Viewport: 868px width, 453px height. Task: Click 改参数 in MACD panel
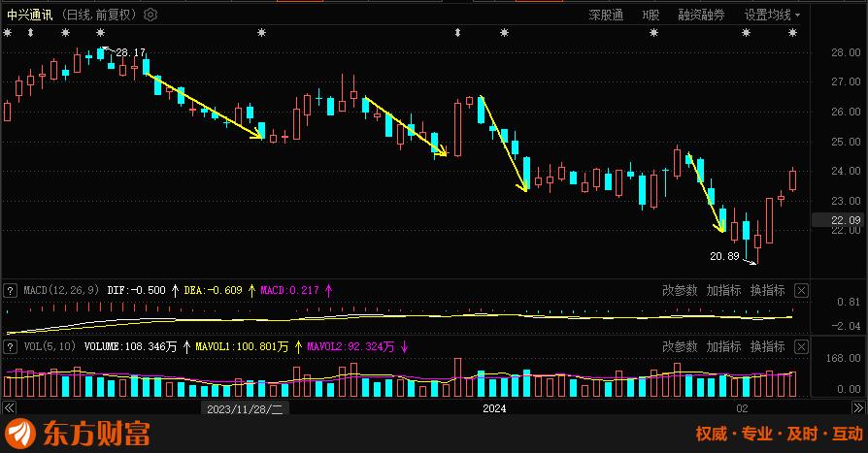pyautogui.click(x=680, y=290)
